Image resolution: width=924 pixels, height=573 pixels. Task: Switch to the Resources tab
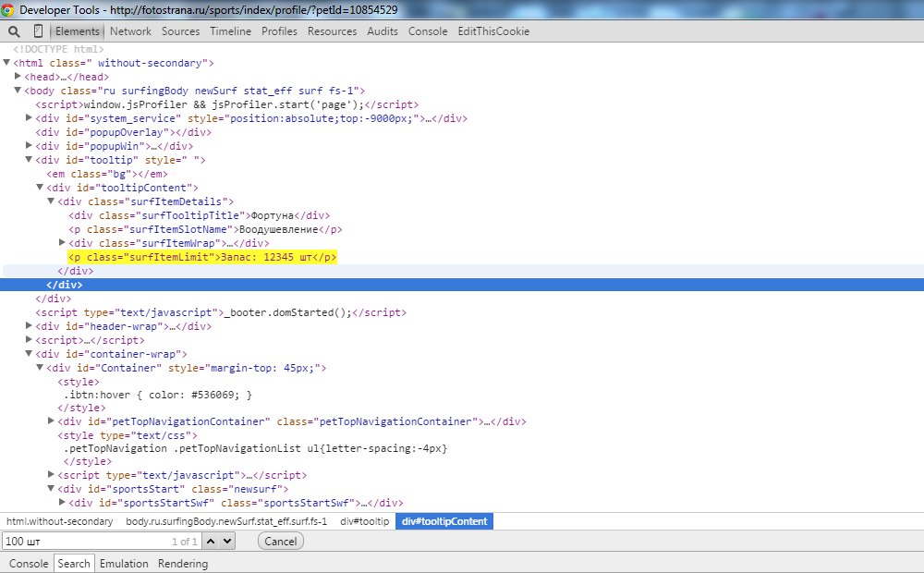tap(332, 31)
